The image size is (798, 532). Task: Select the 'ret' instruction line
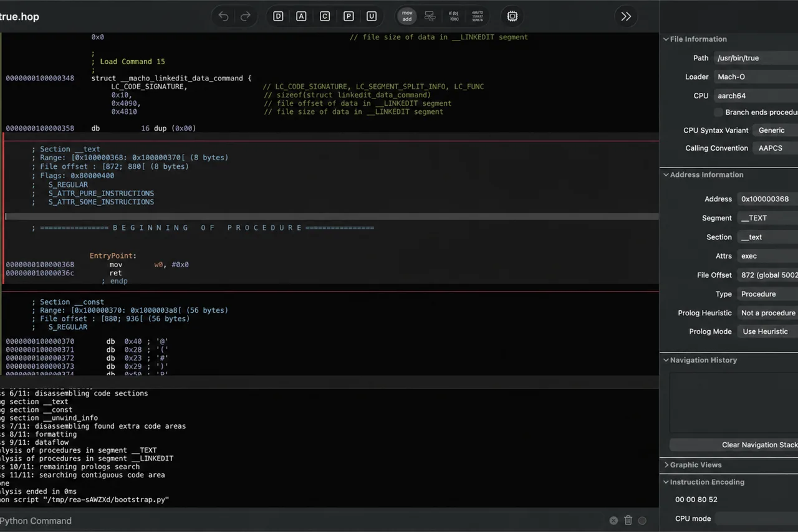pos(115,273)
